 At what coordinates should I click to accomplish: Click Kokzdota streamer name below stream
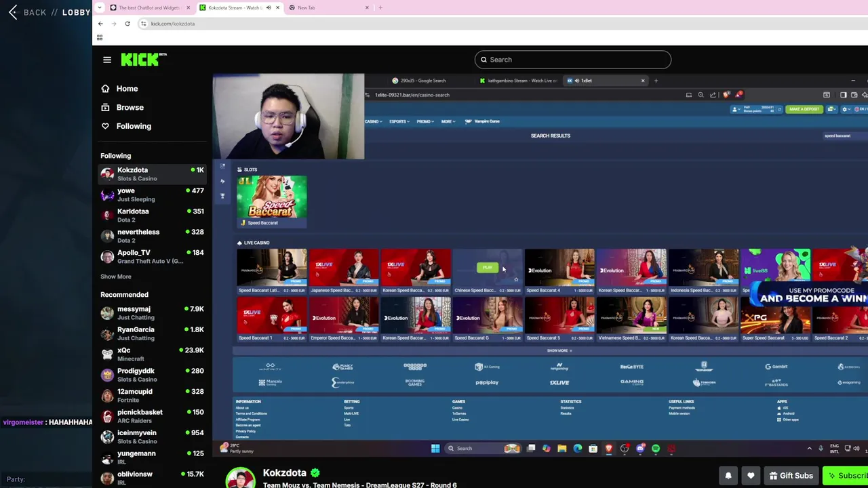click(285, 472)
